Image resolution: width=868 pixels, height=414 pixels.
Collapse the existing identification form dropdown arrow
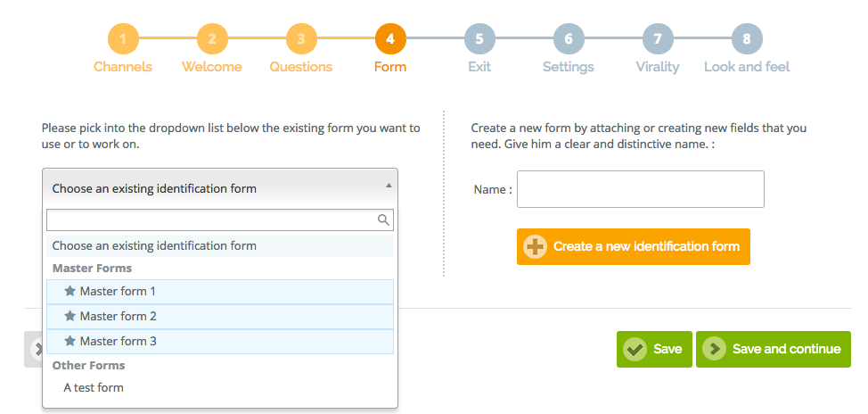pos(389,186)
